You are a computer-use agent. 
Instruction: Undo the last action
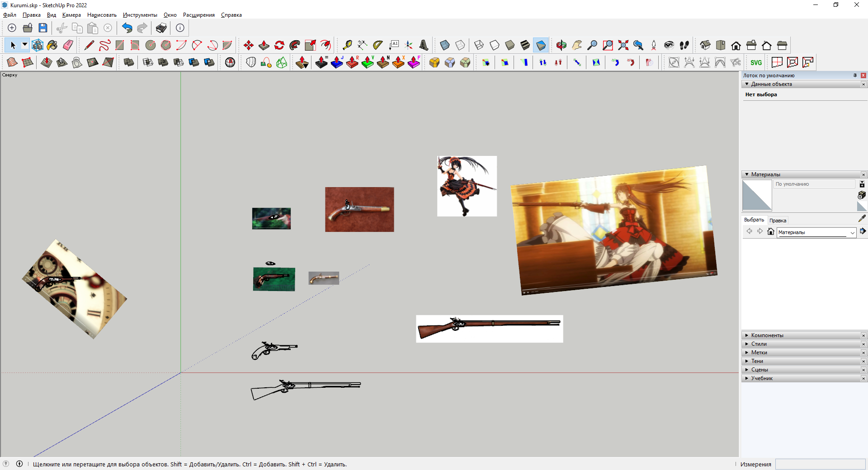tap(127, 28)
